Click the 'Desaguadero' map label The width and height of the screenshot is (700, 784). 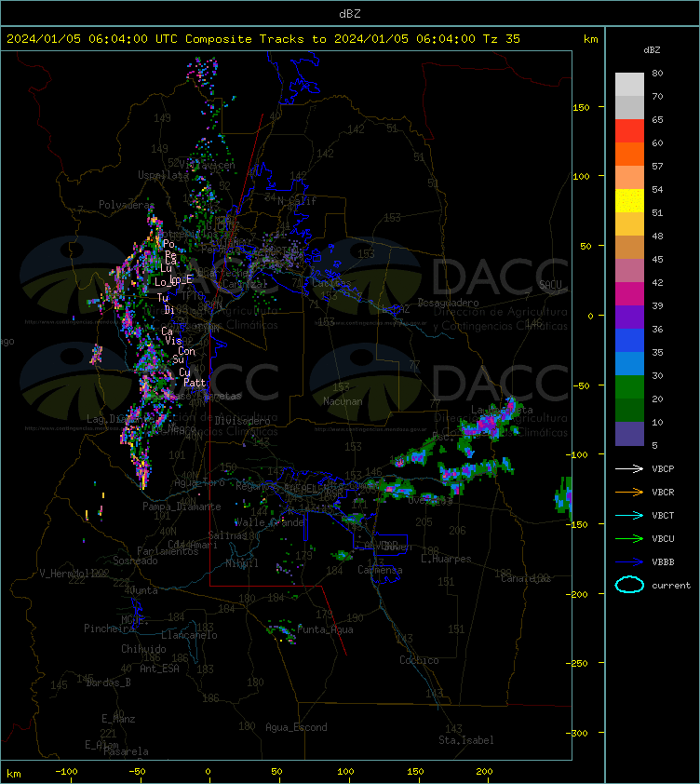pos(448,303)
